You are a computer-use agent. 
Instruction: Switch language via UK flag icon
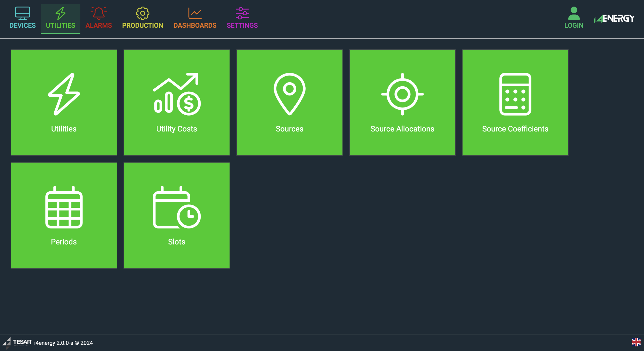click(636, 342)
